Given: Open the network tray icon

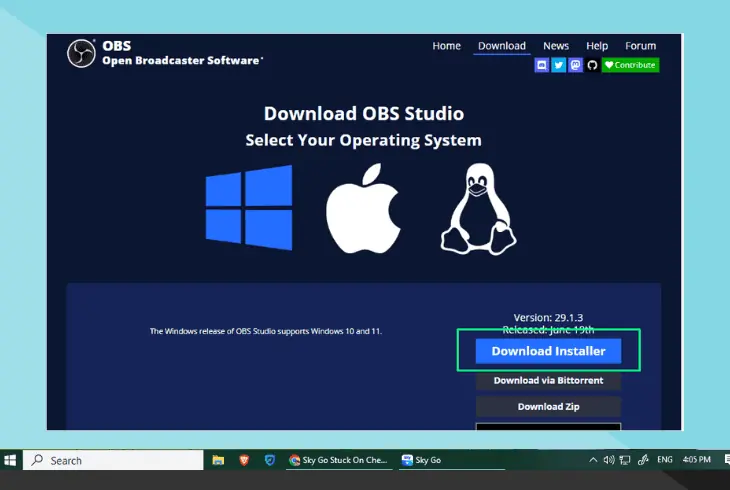Looking at the screenshot, I should [625, 460].
